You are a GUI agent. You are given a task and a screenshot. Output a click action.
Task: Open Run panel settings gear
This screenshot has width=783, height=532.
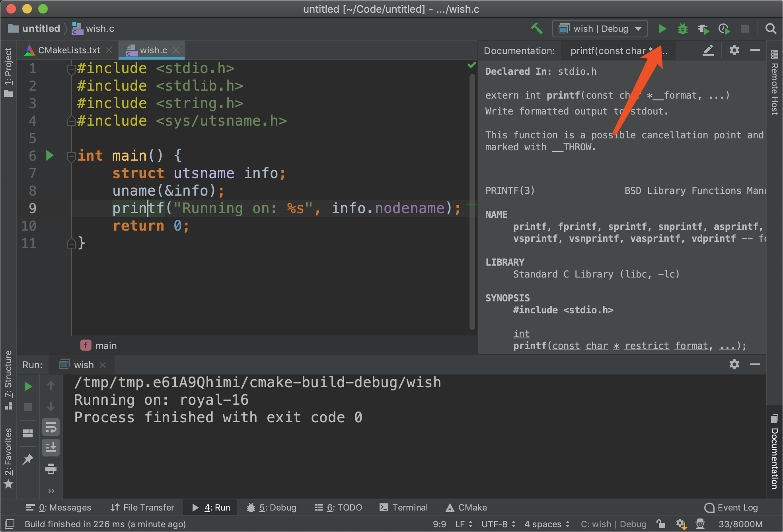(x=734, y=364)
